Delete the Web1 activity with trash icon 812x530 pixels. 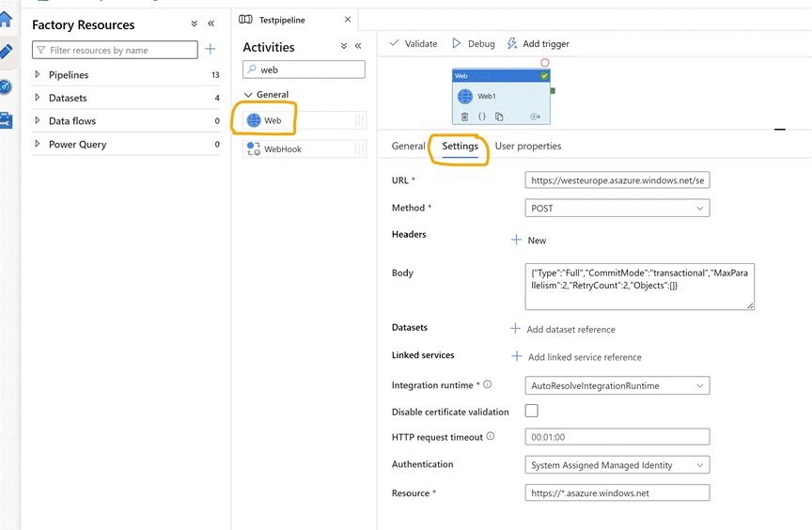pyautogui.click(x=464, y=117)
